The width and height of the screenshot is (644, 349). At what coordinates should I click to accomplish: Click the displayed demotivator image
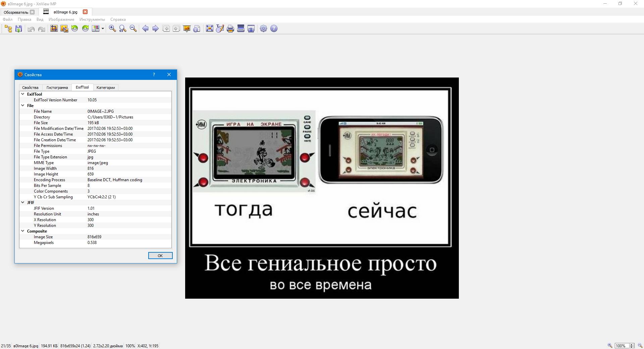click(322, 188)
